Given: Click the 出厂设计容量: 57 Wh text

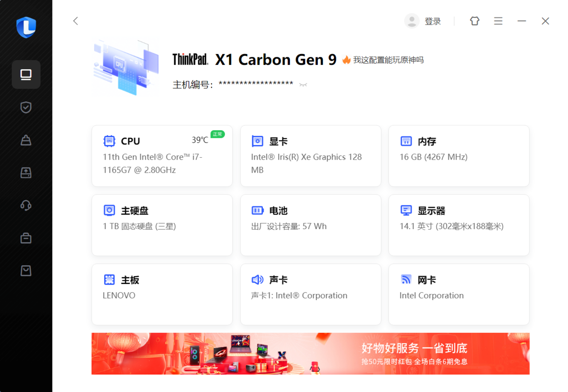Looking at the screenshot, I should tap(289, 226).
